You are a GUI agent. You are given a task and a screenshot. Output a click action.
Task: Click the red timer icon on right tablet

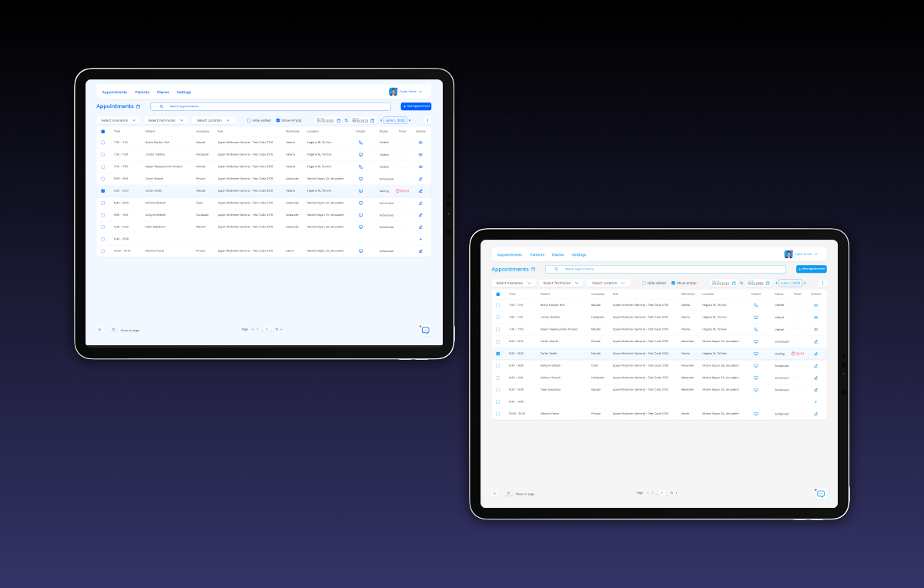(x=793, y=354)
